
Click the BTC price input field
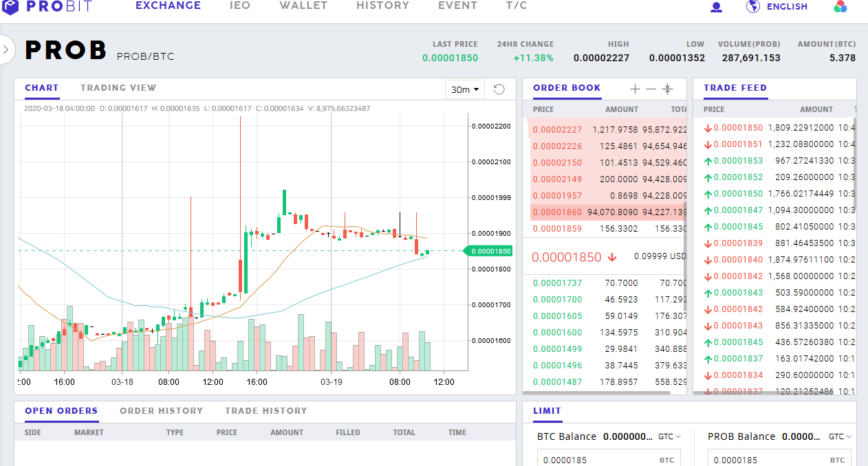pyautogui.click(x=609, y=459)
